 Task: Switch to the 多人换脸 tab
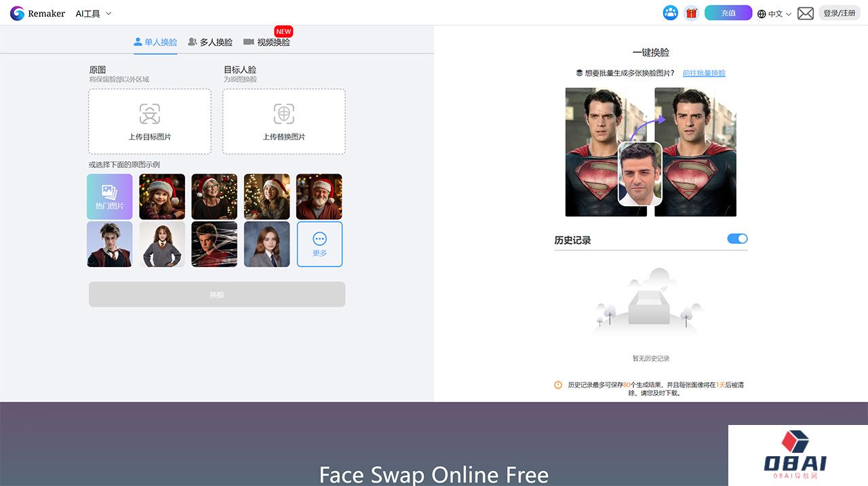(210, 42)
